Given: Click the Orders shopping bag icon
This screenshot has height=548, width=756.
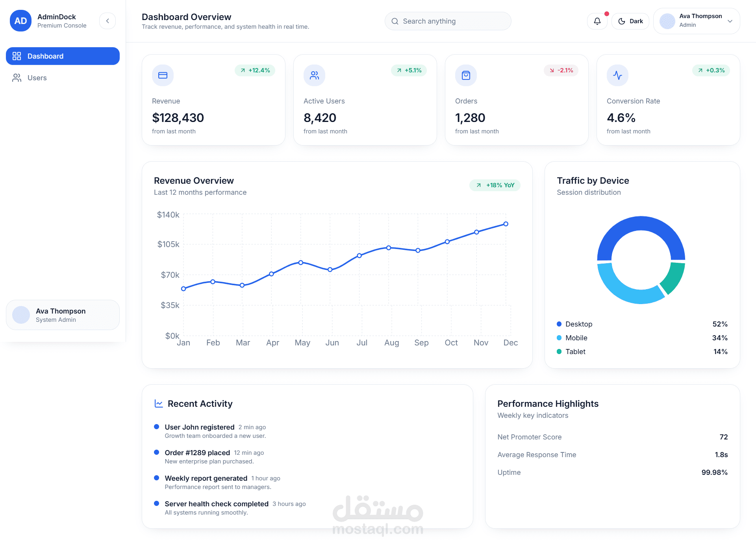Looking at the screenshot, I should pyautogui.click(x=466, y=75).
